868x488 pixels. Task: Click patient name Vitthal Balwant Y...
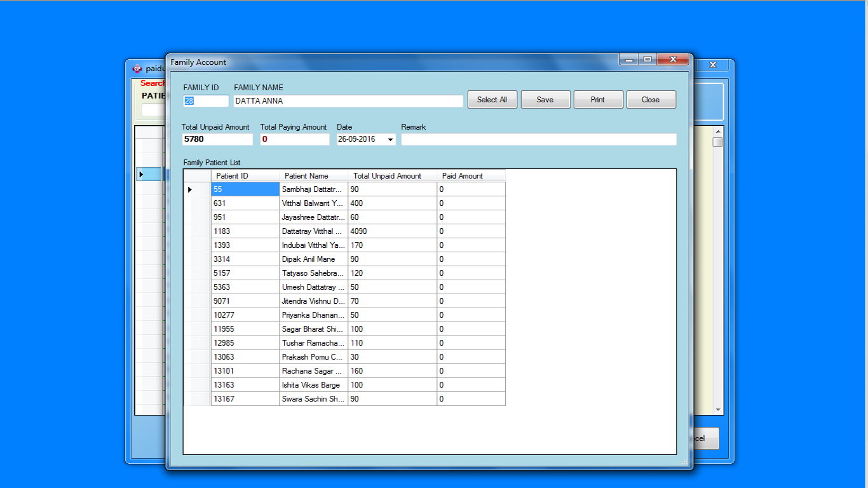314,203
